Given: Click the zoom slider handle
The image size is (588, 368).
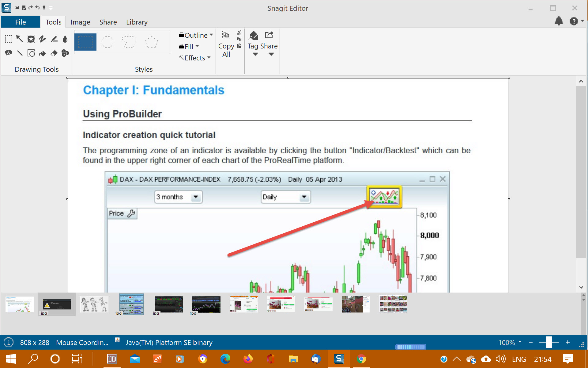Looking at the screenshot, I should pyautogui.click(x=549, y=342).
